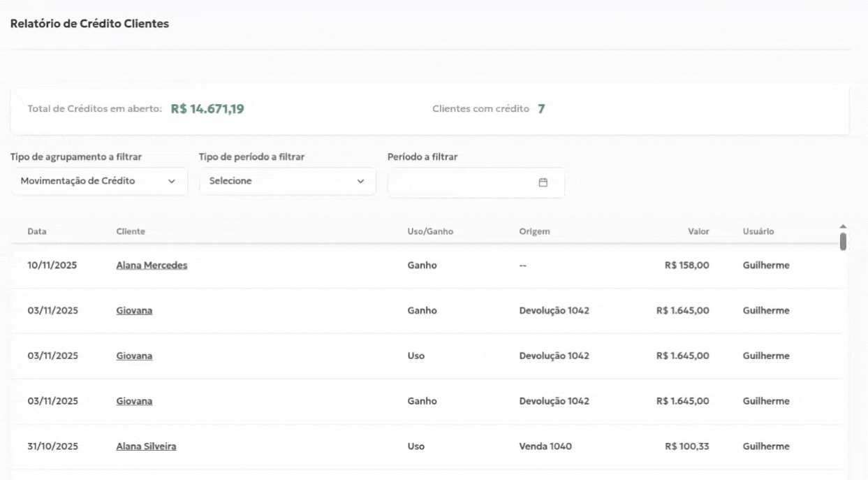Image resolution: width=868 pixels, height=480 pixels.
Task: Expand the Movimentação de Crédito dropdown chevron
Action: 172,182
